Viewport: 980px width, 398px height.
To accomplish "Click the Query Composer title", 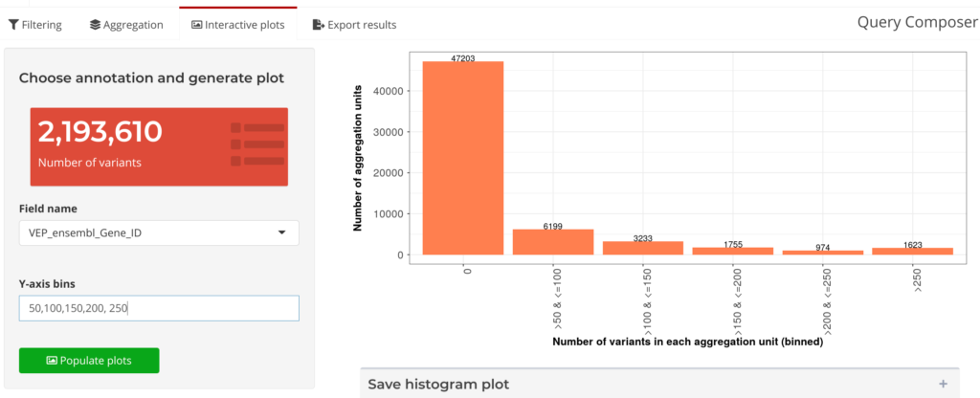I will (x=917, y=23).
